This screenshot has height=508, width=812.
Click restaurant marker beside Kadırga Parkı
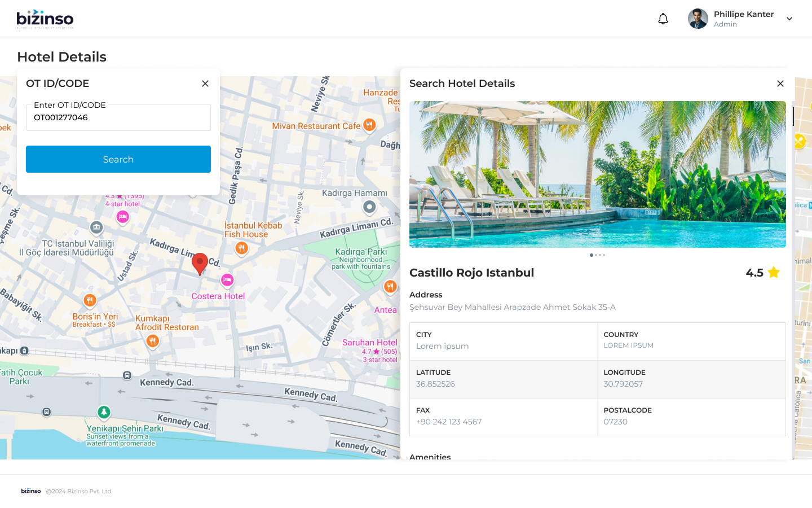(x=390, y=287)
